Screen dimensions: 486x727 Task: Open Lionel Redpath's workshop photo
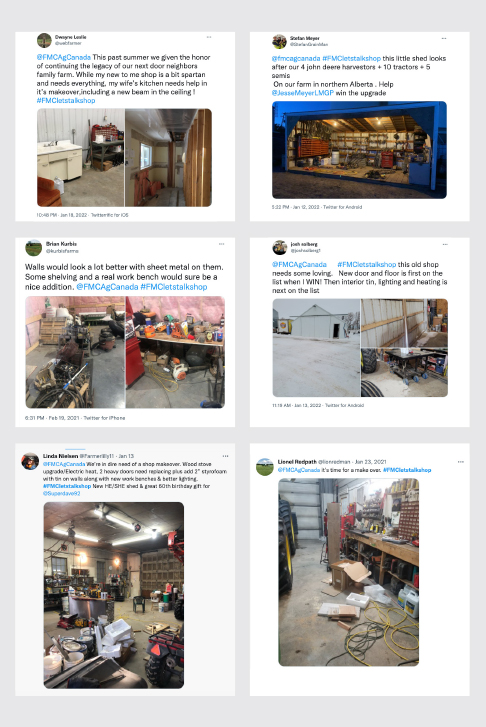pyautogui.click(x=349, y=572)
